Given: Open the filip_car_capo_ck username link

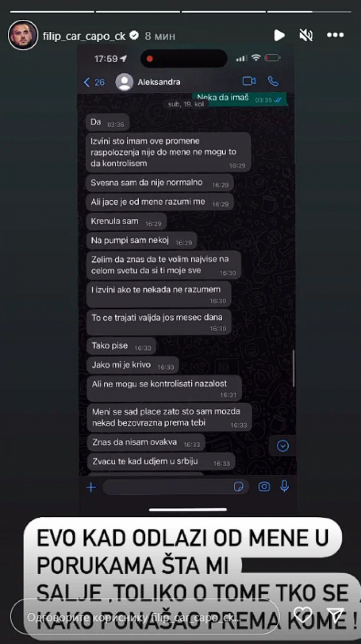Looking at the screenshot, I should pyautogui.click(x=84, y=36).
